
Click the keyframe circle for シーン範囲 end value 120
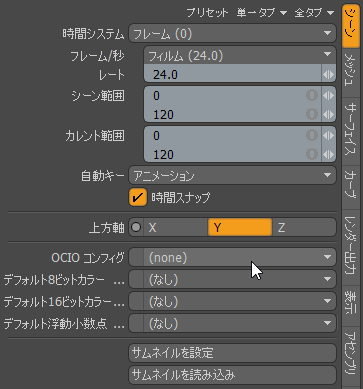(312, 114)
